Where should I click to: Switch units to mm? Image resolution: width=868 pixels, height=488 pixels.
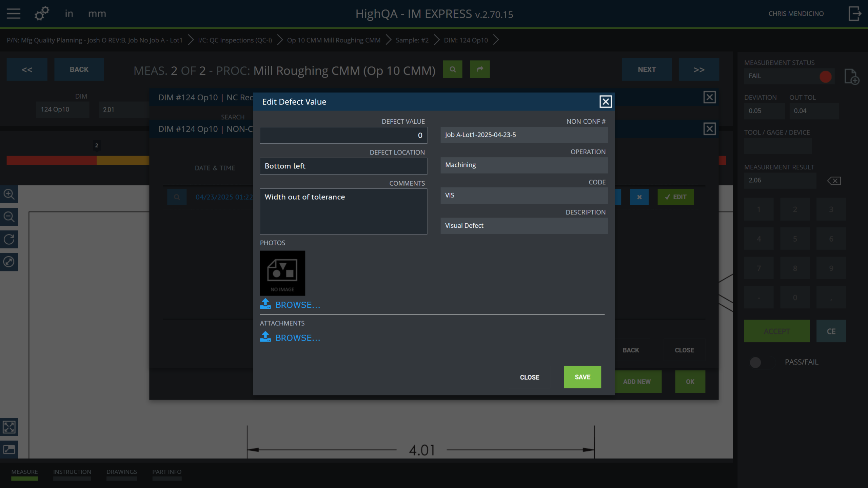click(x=97, y=14)
